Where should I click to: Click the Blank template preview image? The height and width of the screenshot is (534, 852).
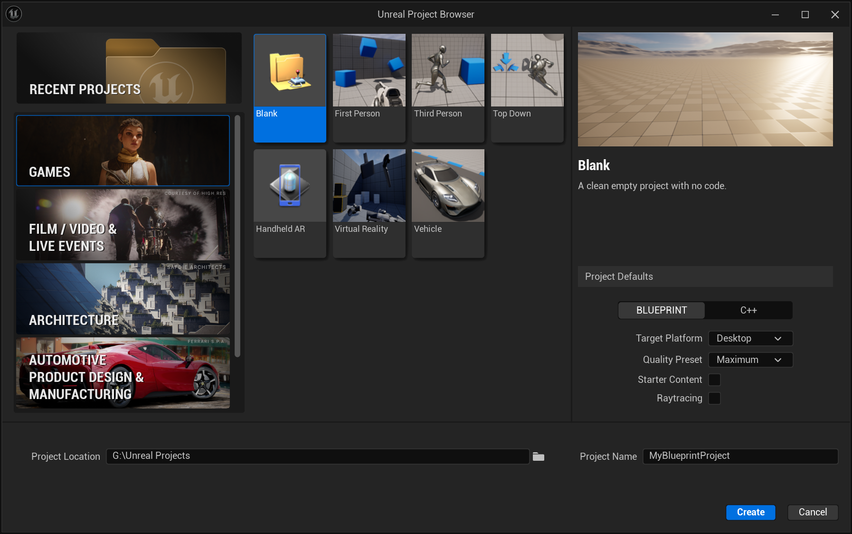click(x=705, y=90)
